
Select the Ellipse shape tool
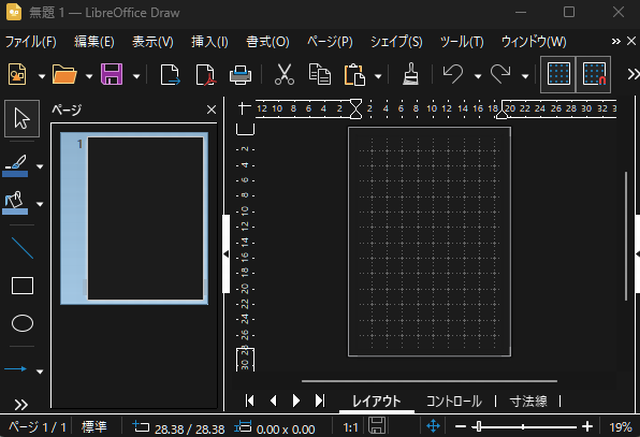[22, 323]
